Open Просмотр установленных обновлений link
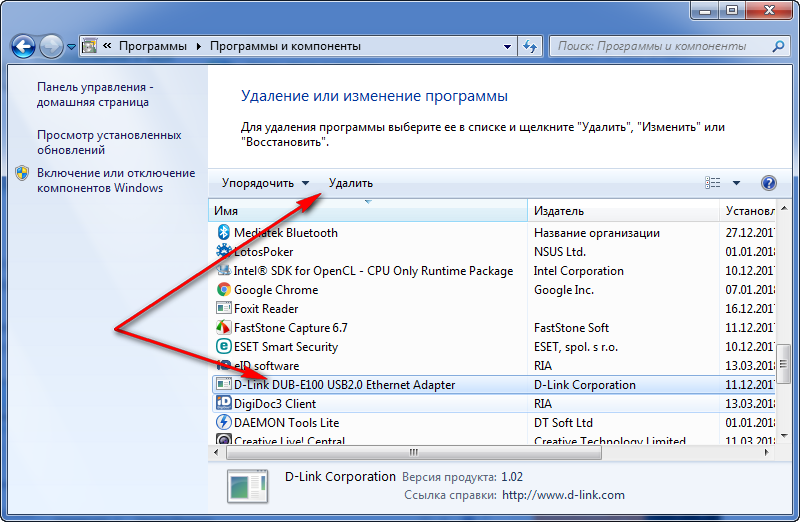Screen dimensions: 800x522 pyautogui.click(x=109, y=142)
